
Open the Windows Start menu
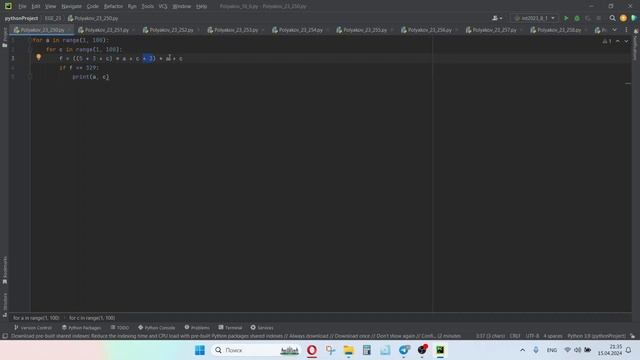(x=200, y=350)
